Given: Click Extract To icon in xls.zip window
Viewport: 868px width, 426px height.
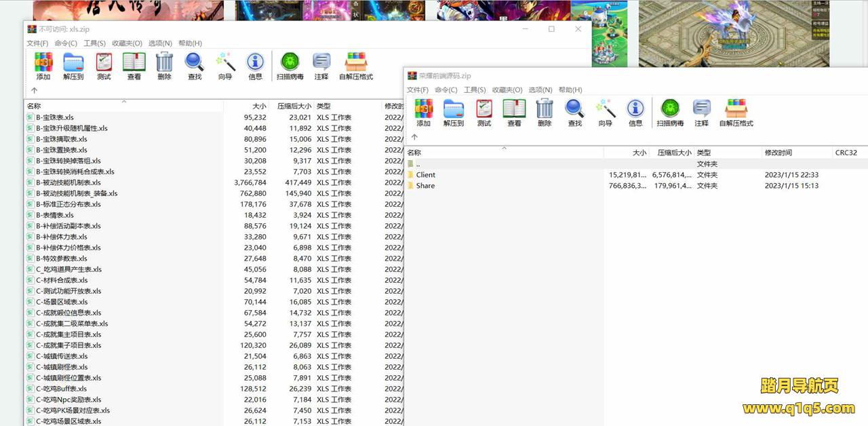Looking at the screenshot, I should [x=73, y=66].
